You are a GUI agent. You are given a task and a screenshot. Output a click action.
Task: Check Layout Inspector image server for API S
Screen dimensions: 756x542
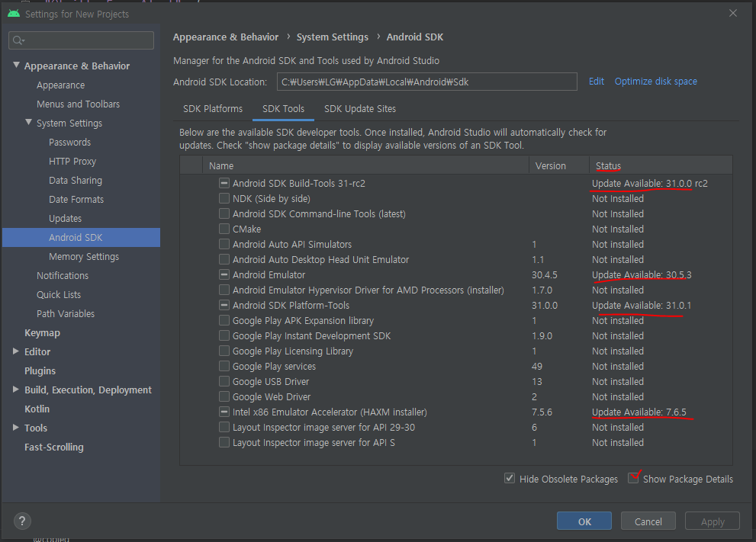point(224,442)
